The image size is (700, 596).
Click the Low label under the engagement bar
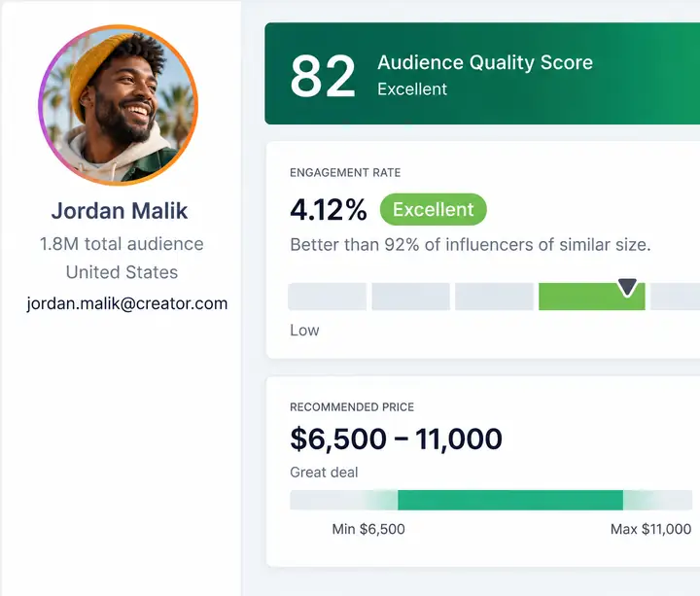coord(304,331)
